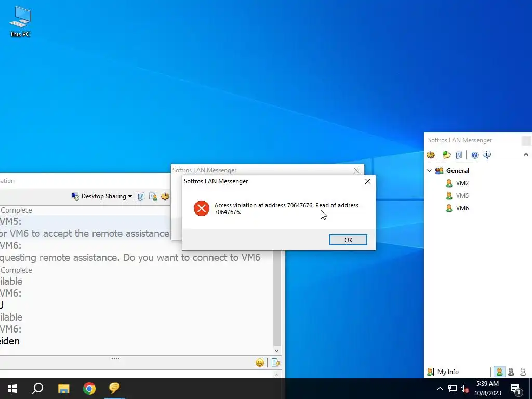
Task: Click the access violation error message text
Action: coord(286,209)
